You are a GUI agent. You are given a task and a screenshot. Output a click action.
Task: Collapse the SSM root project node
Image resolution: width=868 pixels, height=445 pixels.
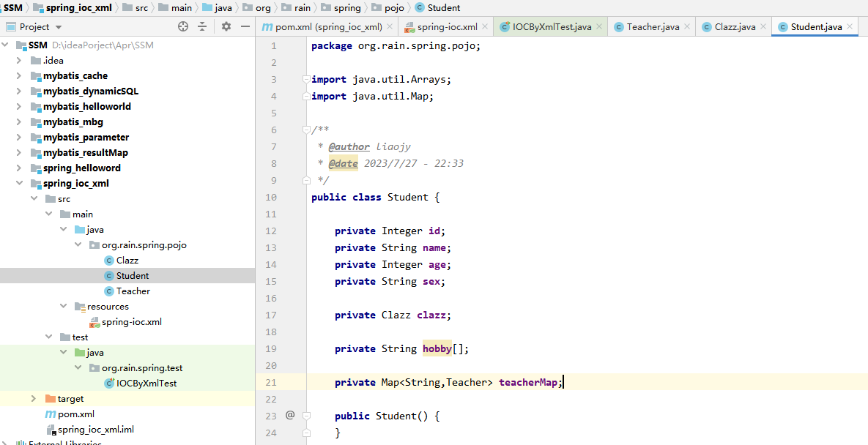[x=6, y=45]
